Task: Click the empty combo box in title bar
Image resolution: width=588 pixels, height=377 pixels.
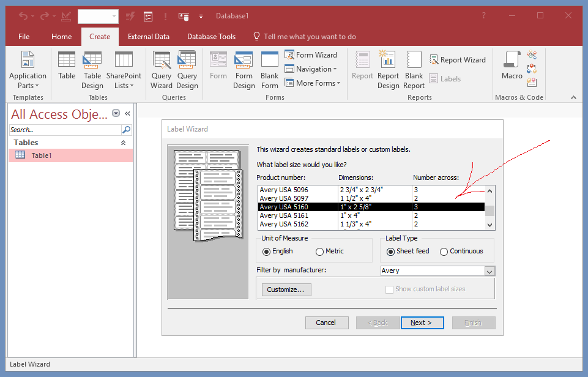Action: click(98, 16)
